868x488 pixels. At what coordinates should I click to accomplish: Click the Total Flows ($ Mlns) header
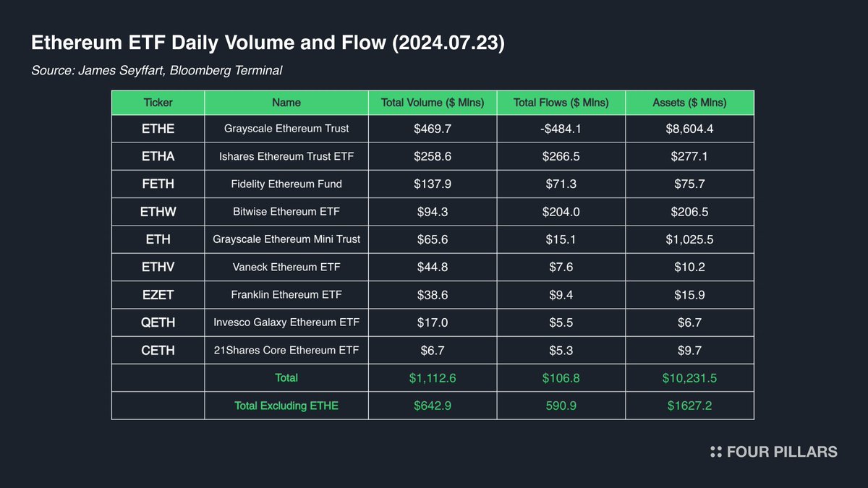[561, 103]
